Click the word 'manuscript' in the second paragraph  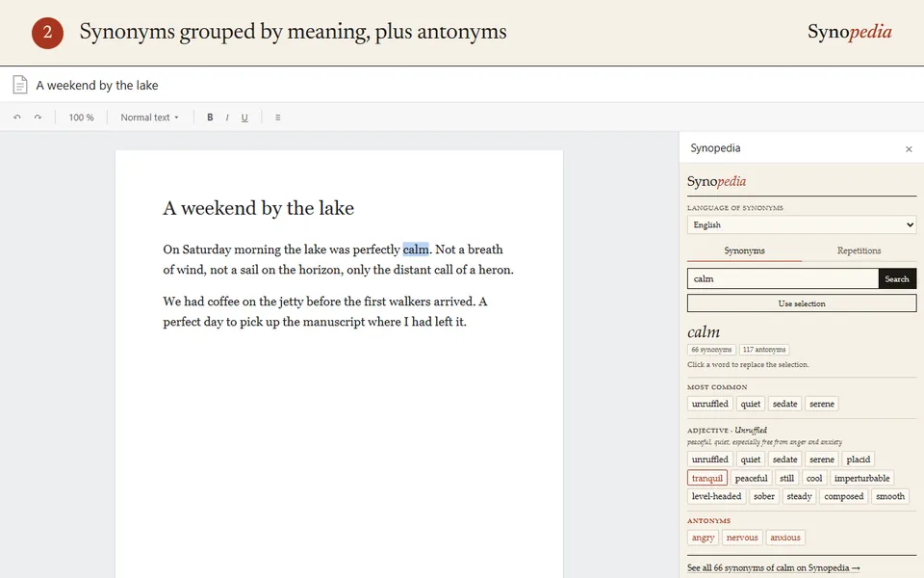click(x=335, y=322)
